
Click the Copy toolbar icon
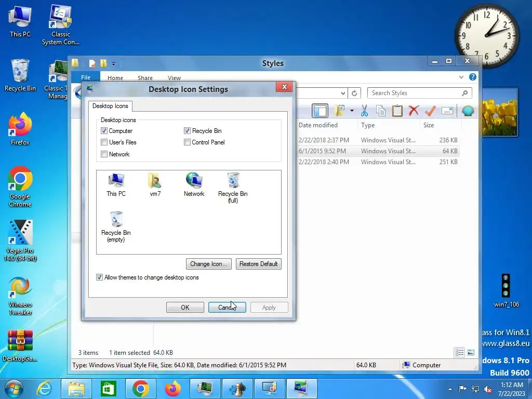click(x=381, y=111)
